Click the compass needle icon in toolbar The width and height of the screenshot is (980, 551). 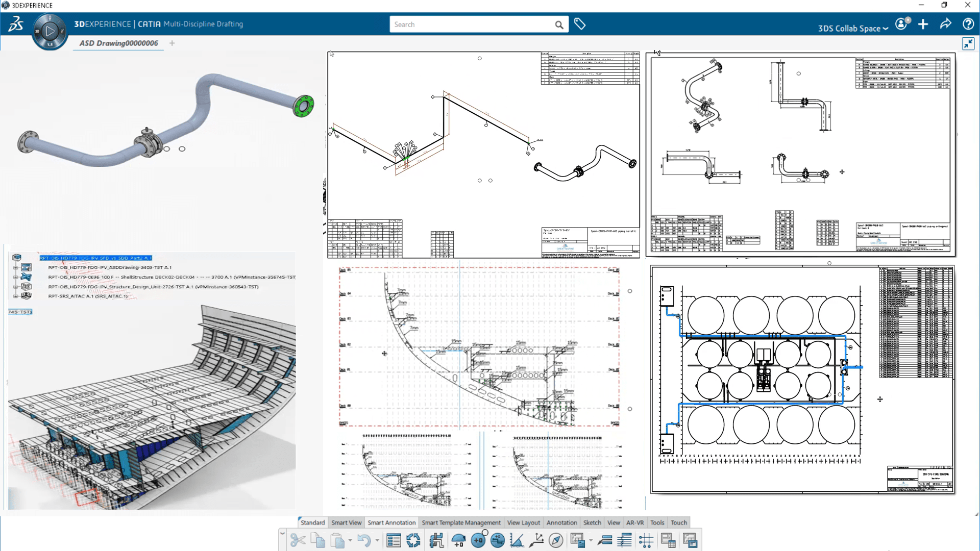point(556,540)
